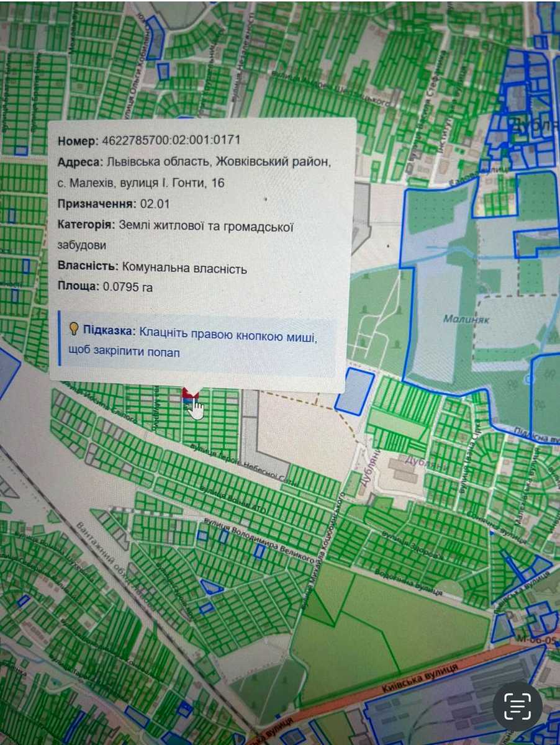Click the Площа: 0.0795 га line
The height and width of the screenshot is (745, 560).
105,287
